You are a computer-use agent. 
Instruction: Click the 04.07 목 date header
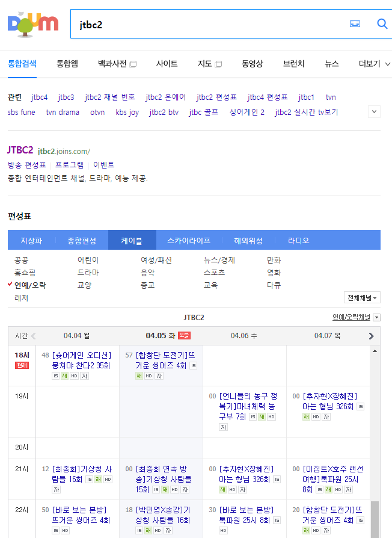(x=328, y=336)
